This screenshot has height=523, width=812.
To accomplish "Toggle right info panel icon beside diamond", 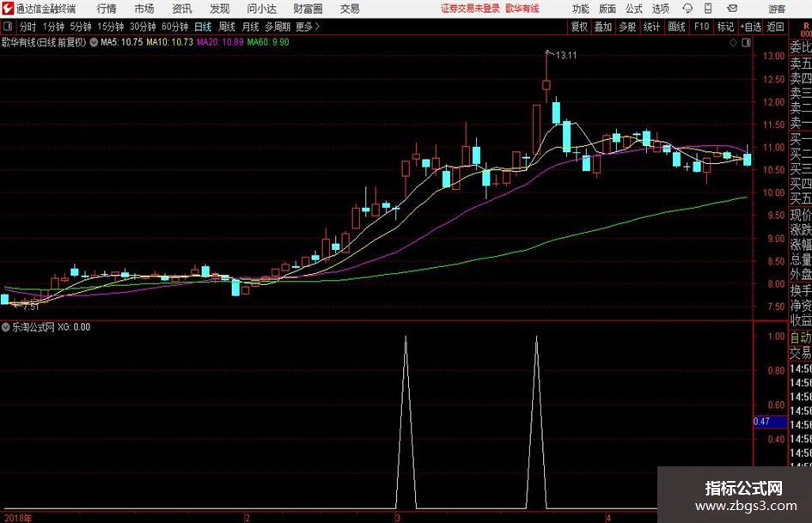I will (x=746, y=43).
